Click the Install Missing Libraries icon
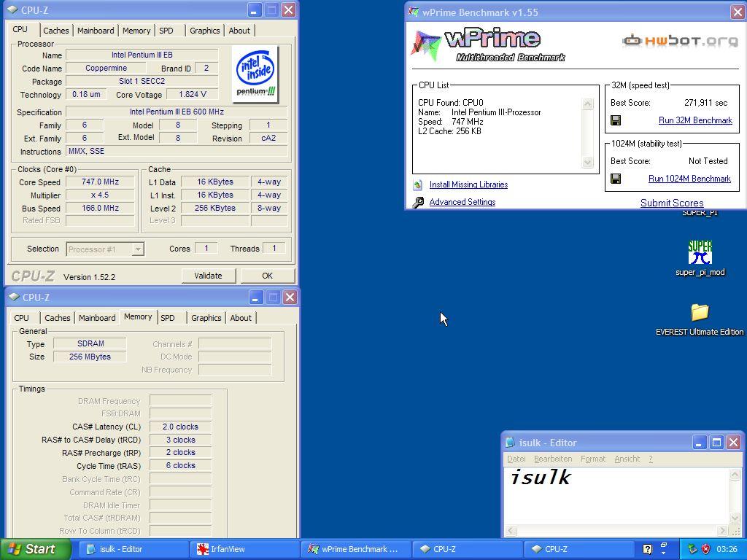Viewport: 747px width, 560px height. coord(418,184)
